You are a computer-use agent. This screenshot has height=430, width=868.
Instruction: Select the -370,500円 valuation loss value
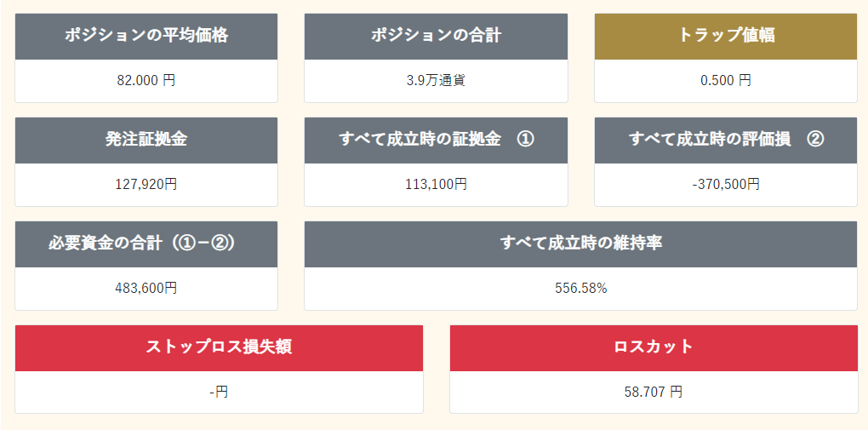pyautogui.click(x=726, y=185)
